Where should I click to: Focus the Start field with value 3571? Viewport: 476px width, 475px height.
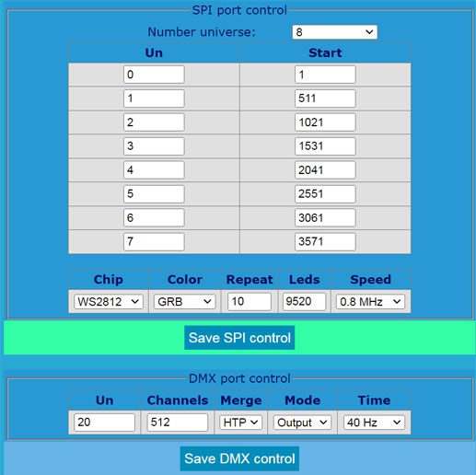click(325, 241)
